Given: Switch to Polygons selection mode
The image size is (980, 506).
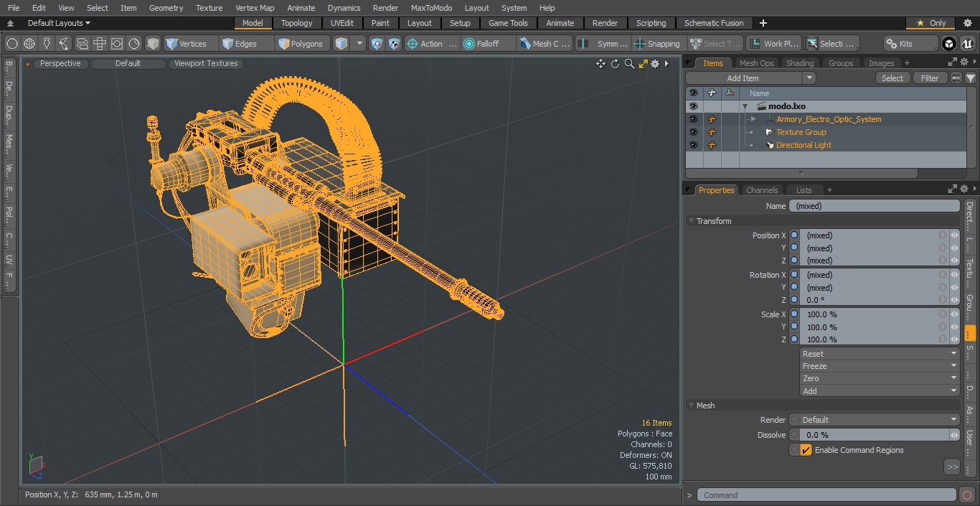Looking at the screenshot, I should (x=302, y=44).
